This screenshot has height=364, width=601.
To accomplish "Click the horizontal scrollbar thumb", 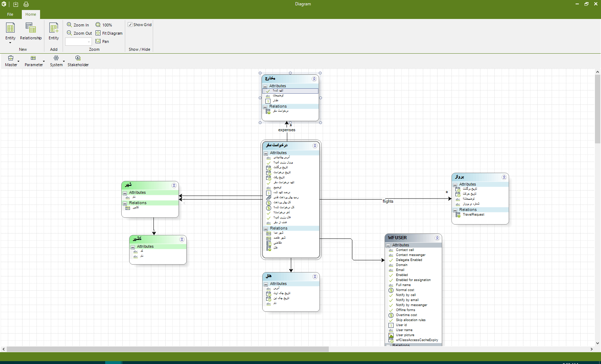I will point(167,349).
